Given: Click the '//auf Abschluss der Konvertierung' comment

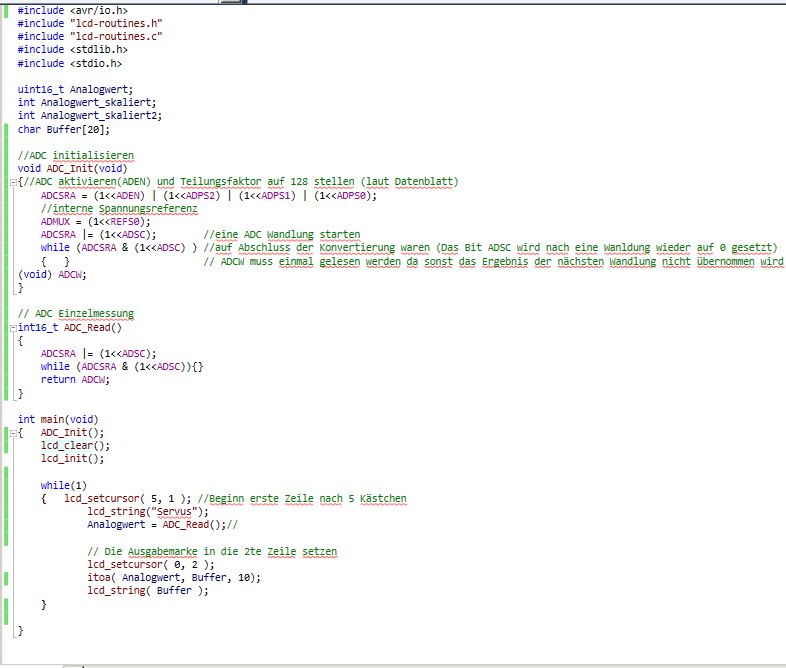Looking at the screenshot, I should point(490,248).
